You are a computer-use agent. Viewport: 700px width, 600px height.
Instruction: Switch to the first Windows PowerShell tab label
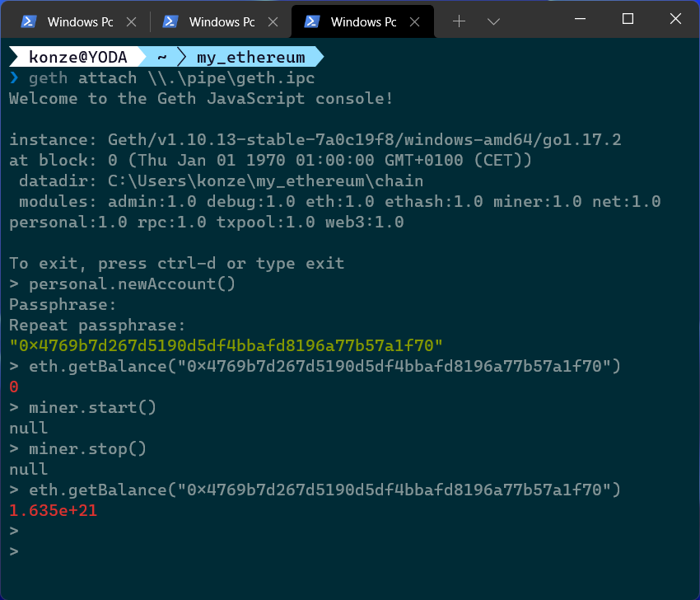(x=80, y=22)
